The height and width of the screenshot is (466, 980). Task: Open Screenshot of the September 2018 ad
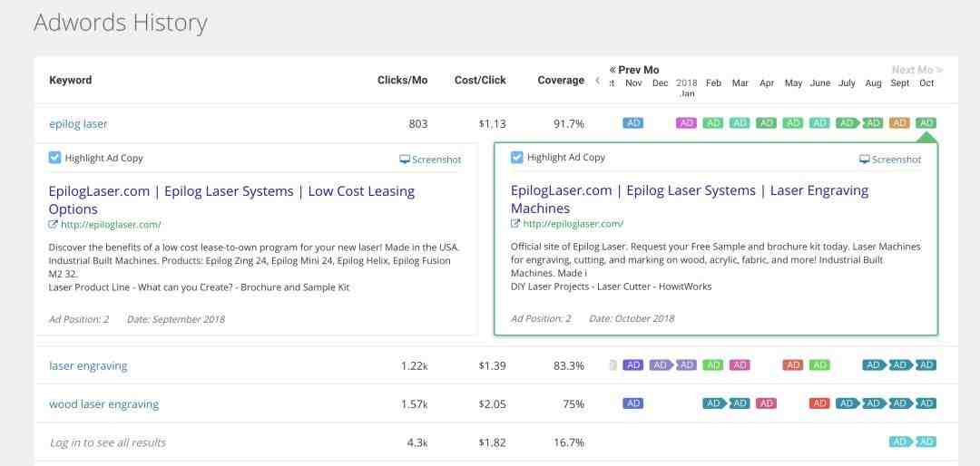tap(430, 160)
